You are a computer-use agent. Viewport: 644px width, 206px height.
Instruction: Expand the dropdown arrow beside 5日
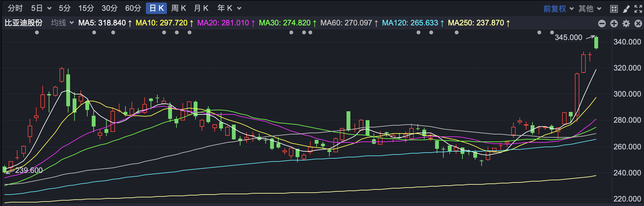[49, 9]
